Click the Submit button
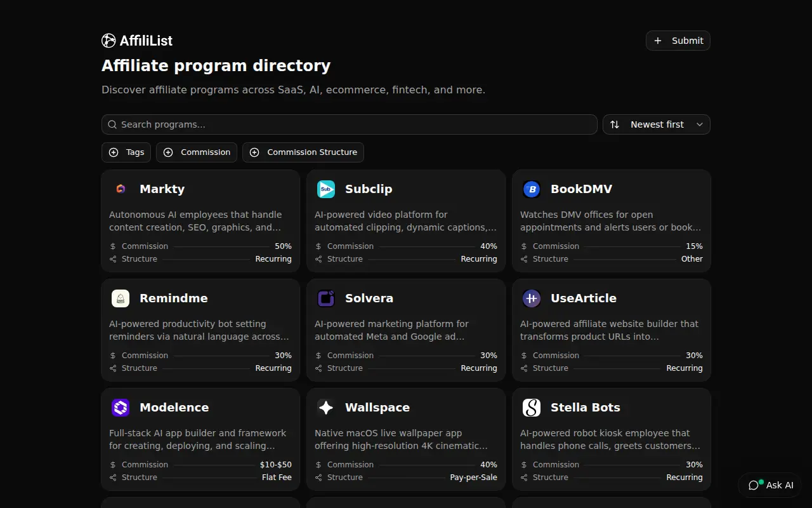Image resolution: width=812 pixels, height=508 pixels. tap(678, 41)
